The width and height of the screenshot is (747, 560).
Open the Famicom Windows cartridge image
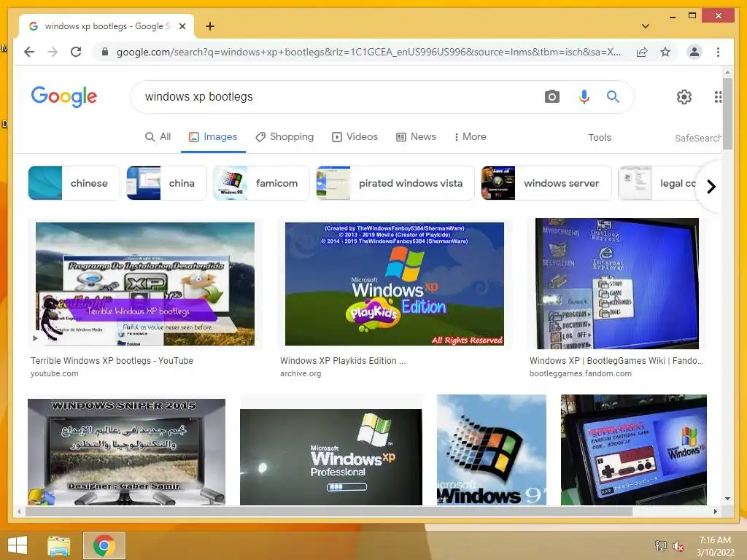(x=634, y=450)
